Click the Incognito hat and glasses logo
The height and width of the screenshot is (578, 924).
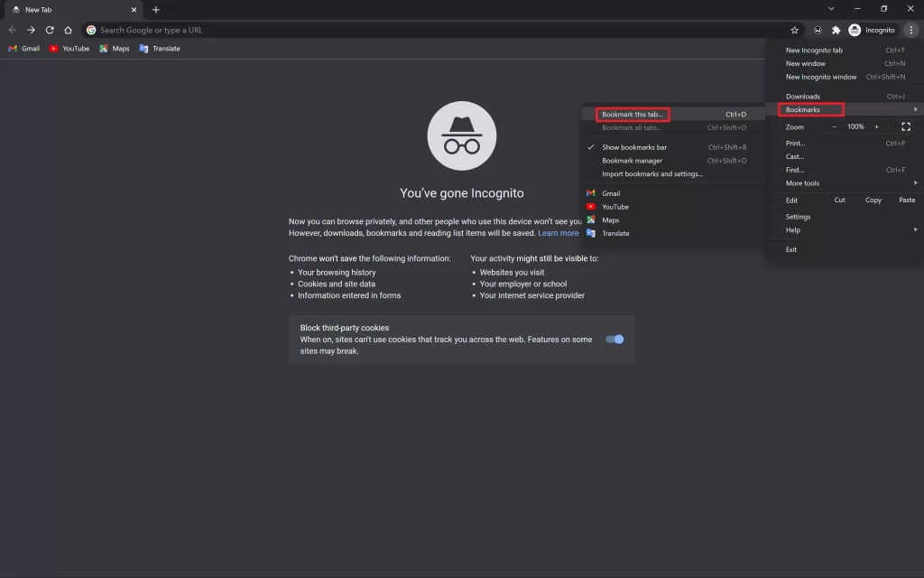coord(462,135)
